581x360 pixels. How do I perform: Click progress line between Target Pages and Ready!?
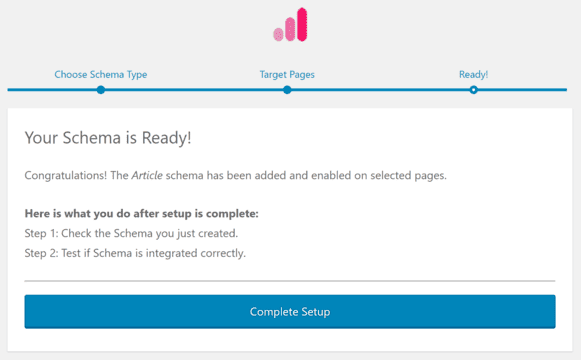(380, 90)
